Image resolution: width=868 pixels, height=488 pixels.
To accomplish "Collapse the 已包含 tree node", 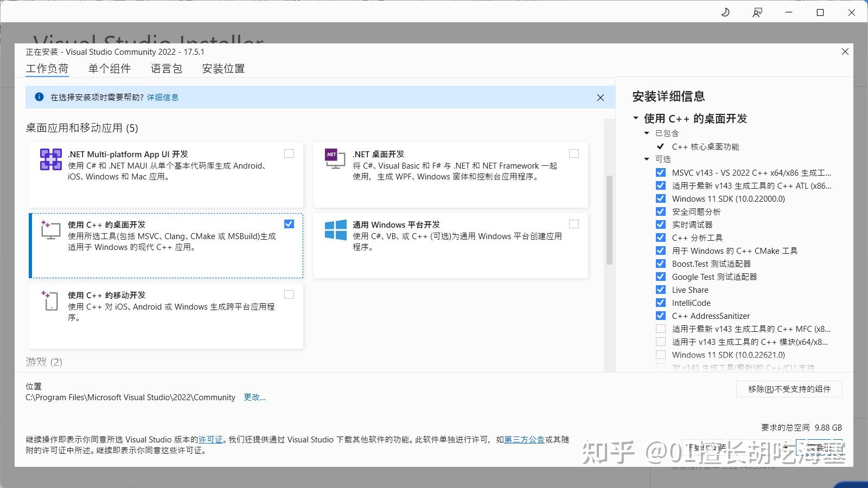I will [x=647, y=133].
